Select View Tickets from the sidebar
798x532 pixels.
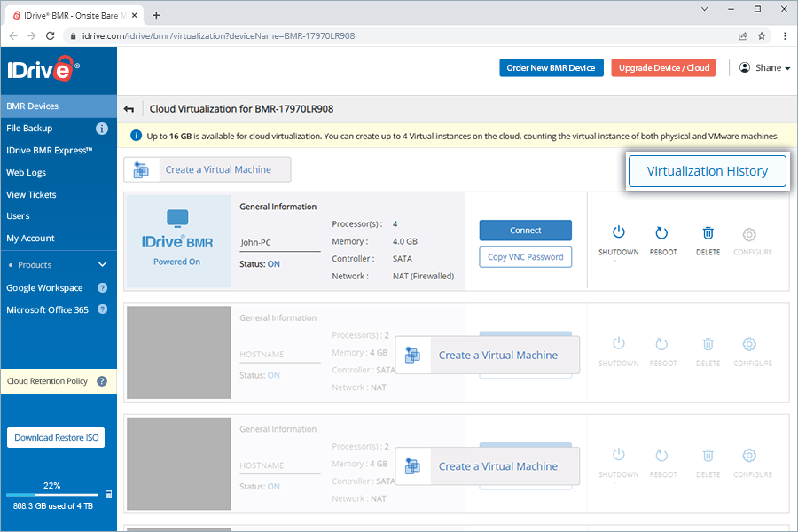(31, 194)
